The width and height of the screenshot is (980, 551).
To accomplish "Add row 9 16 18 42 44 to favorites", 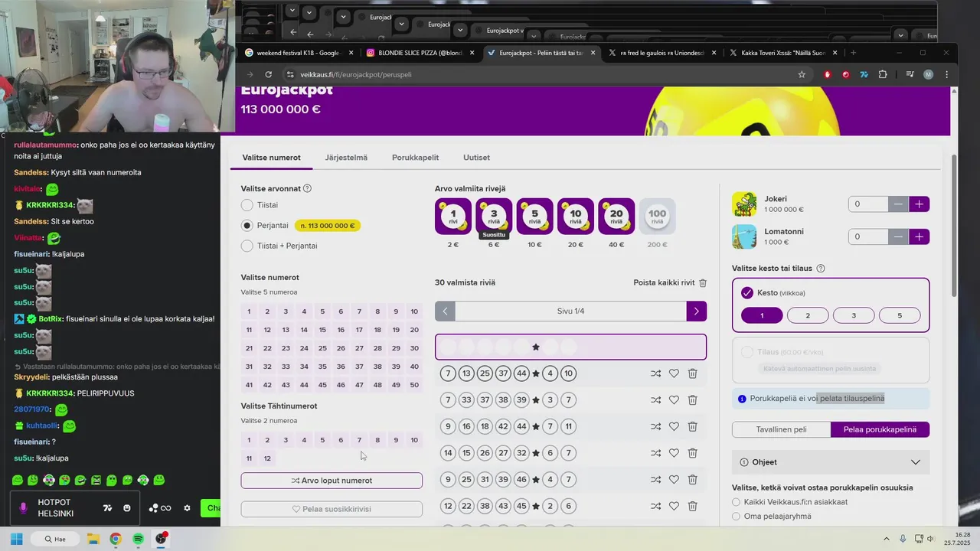I will (x=674, y=426).
